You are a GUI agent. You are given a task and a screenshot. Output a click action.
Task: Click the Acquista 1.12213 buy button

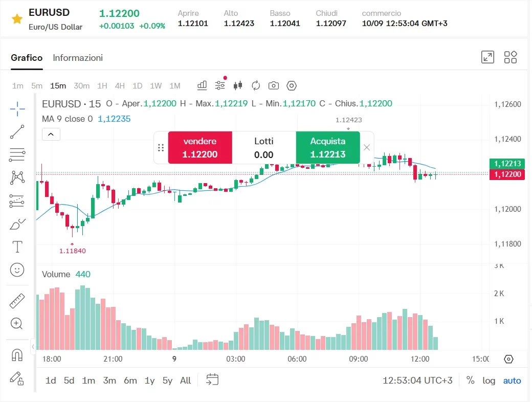click(x=328, y=148)
